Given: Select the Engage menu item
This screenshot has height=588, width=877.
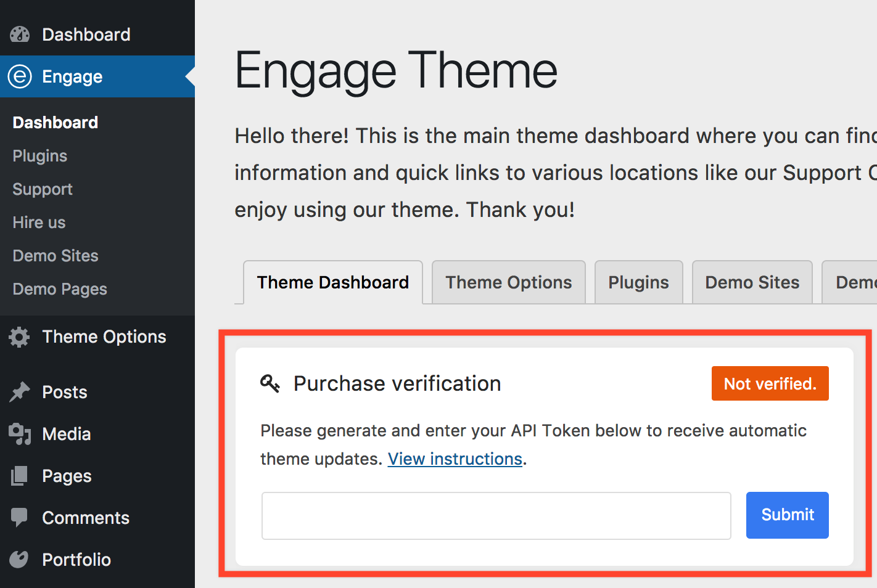Looking at the screenshot, I should (97, 76).
